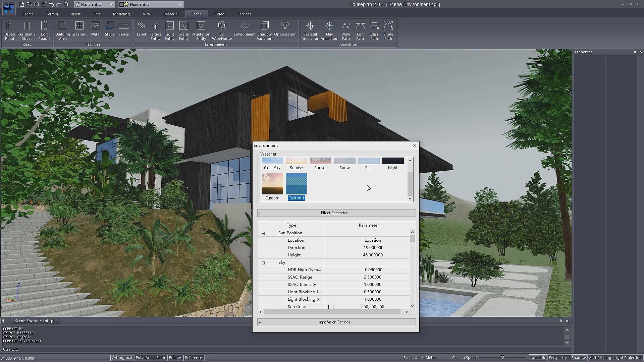Viewport: 644px width, 362px height.
Task: Toggle Snap in the status bar
Action: pyautogui.click(x=160, y=358)
